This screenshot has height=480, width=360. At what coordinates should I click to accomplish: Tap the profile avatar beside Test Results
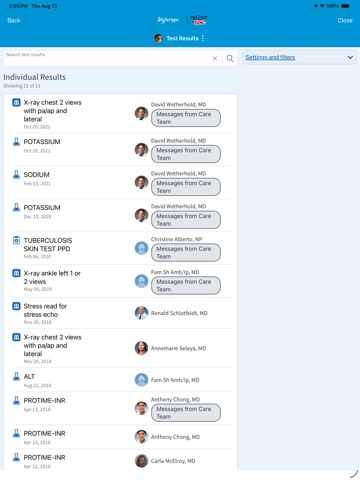pyautogui.click(x=158, y=38)
